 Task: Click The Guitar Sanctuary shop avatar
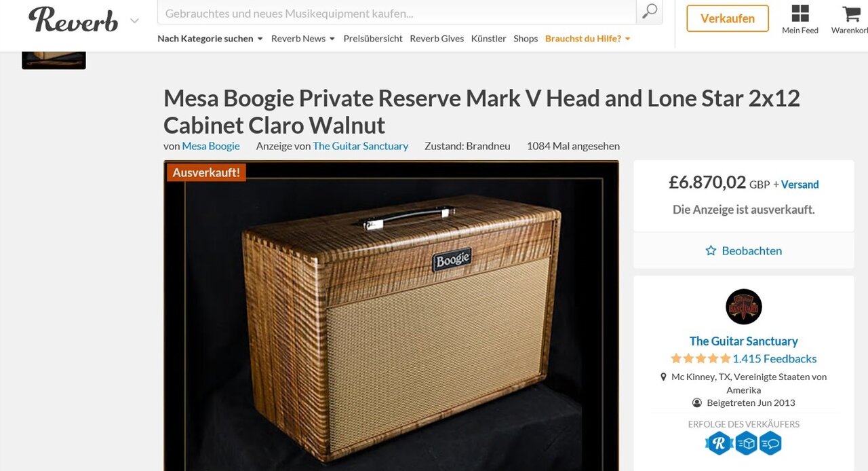pyautogui.click(x=744, y=307)
